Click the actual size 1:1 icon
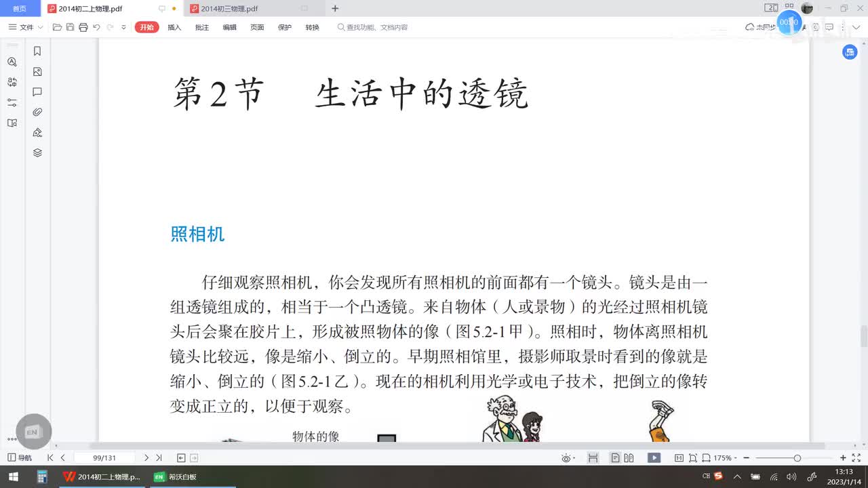The image size is (868, 488). click(679, 458)
